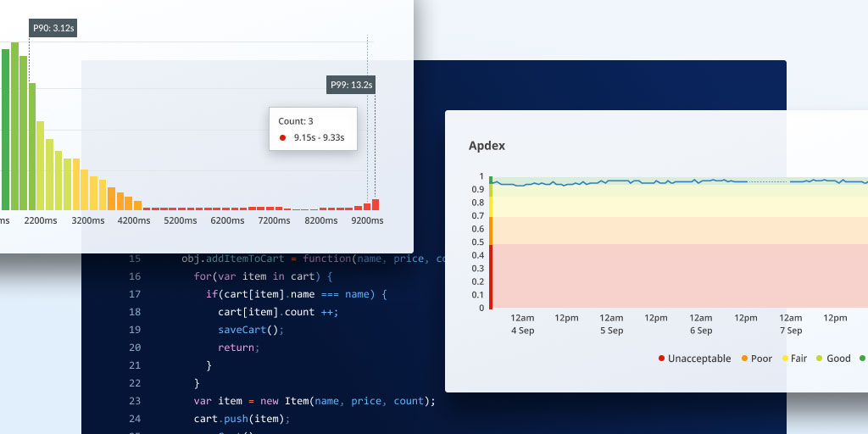Click the Count: 3 tooltip box

click(314, 129)
